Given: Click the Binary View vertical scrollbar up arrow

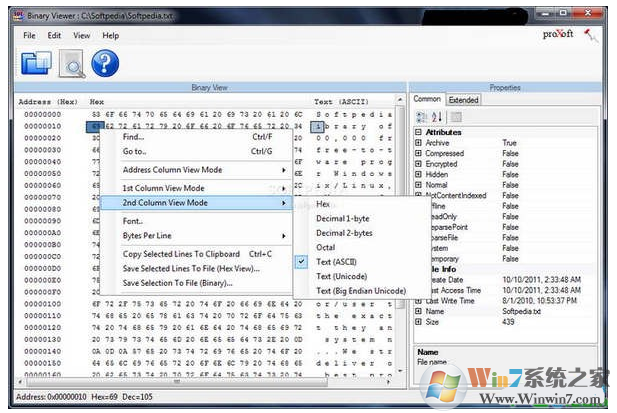Looking at the screenshot, I should click(x=400, y=100).
